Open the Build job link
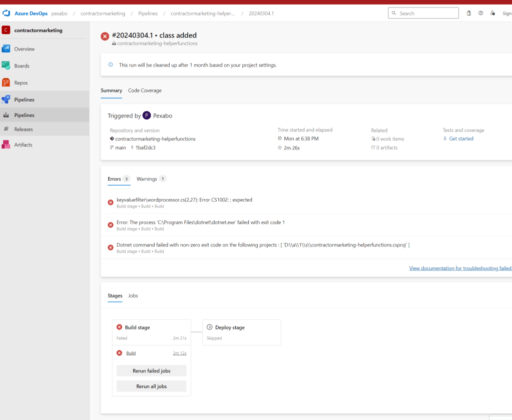512x420 pixels. tap(131, 353)
